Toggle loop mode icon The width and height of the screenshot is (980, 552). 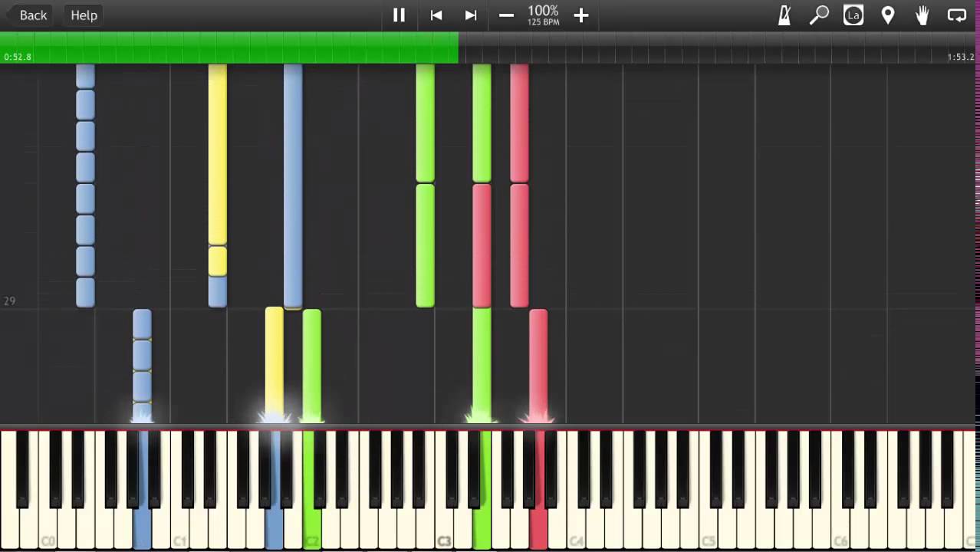[957, 15]
